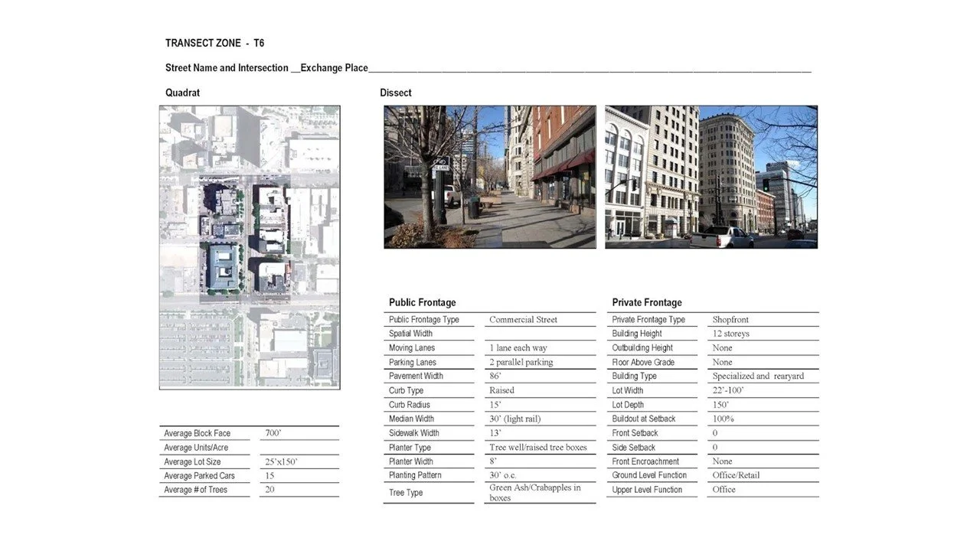Click the 'Public Frontage Type' label

point(424,320)
